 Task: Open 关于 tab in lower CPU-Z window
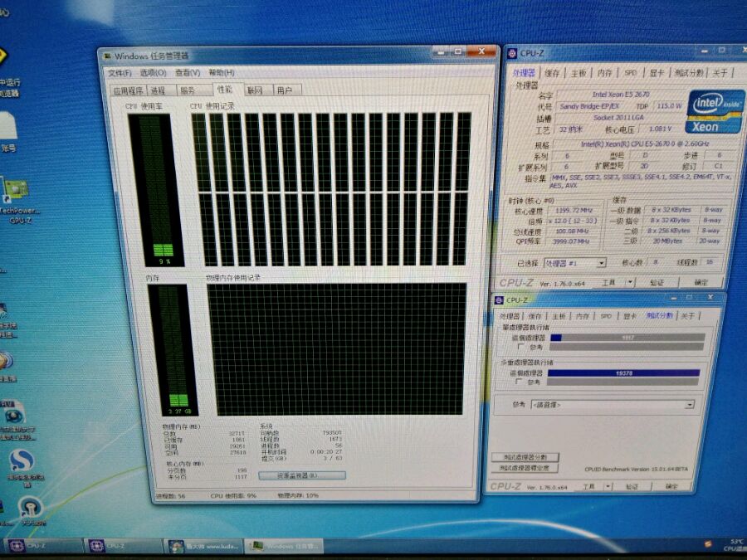pyautogui.click(x=687, y=316)
